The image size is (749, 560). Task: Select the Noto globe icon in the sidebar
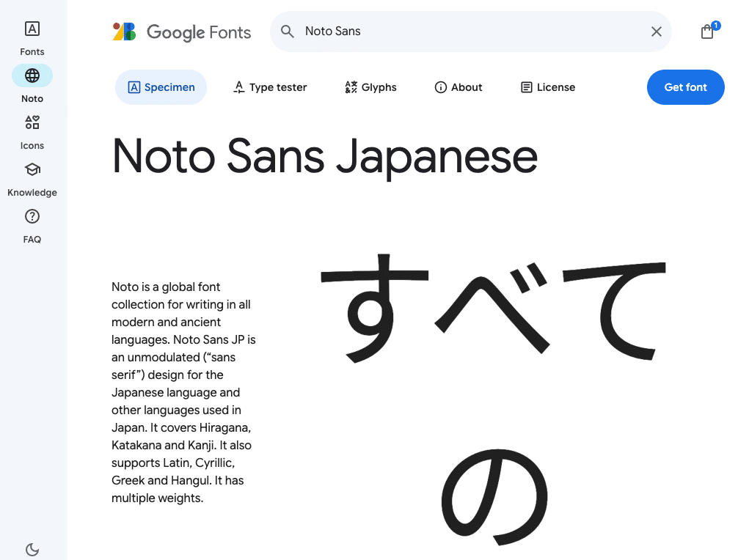click(x=32, y=75)
